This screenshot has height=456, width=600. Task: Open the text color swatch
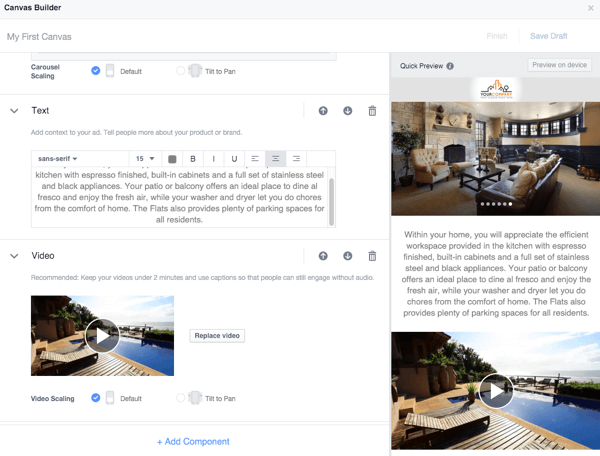172,159
